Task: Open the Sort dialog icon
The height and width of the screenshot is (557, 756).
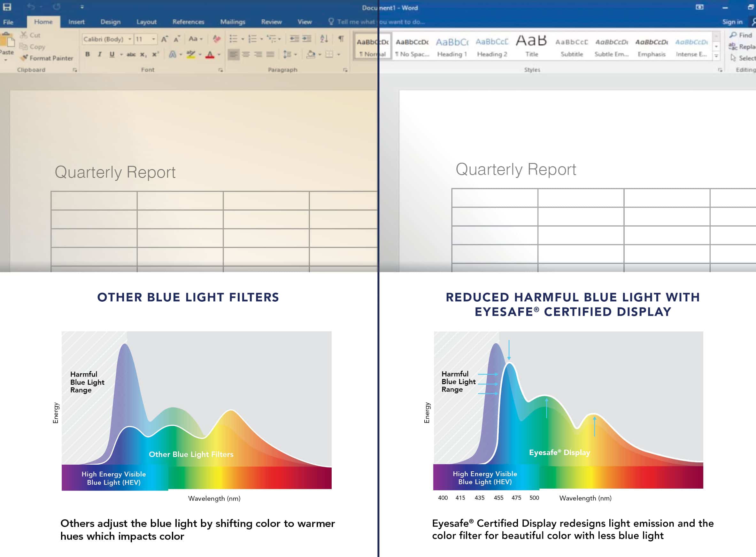Action: 323,39
